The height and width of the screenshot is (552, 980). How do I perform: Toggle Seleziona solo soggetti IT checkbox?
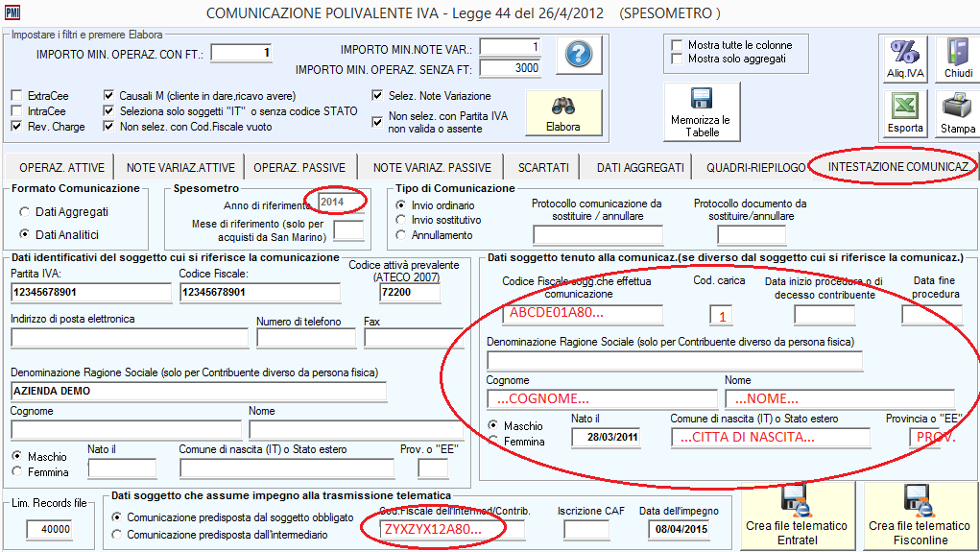pyautogui.click(x=108, y=110)
